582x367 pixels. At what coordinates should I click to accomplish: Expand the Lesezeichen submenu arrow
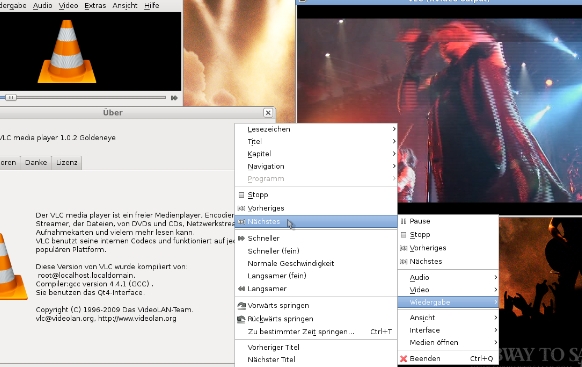click(394, 129)
